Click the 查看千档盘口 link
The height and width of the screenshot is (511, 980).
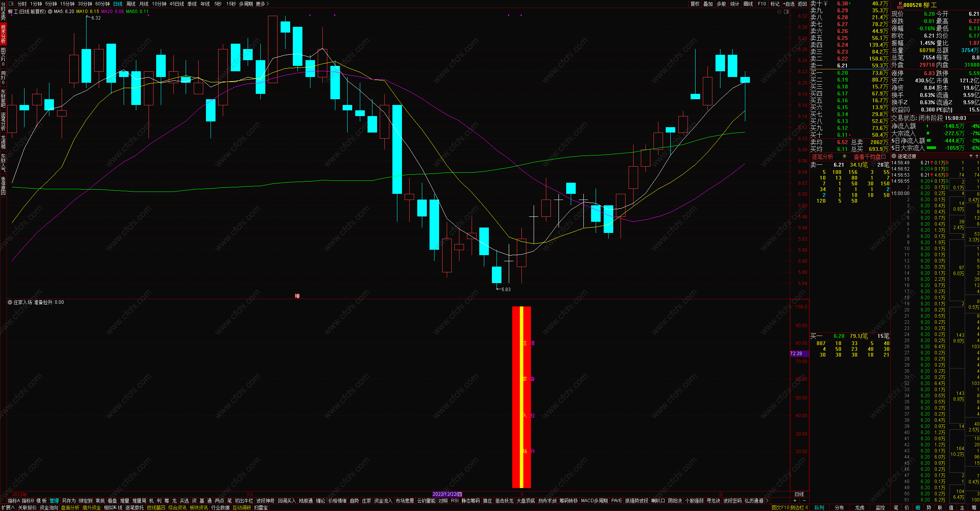coord(870,157)
